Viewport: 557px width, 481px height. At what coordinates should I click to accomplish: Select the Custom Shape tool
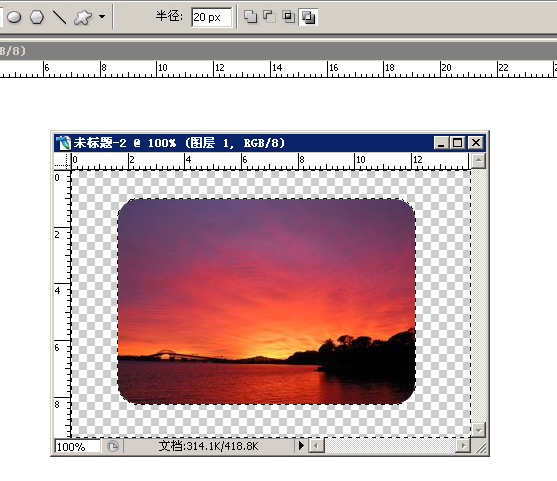tap(83, 17)
